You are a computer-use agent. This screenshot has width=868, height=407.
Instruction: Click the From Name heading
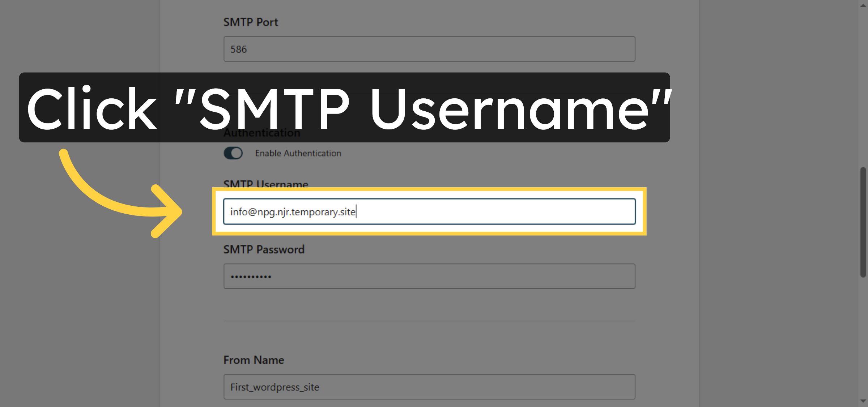(x=254, y=360)
